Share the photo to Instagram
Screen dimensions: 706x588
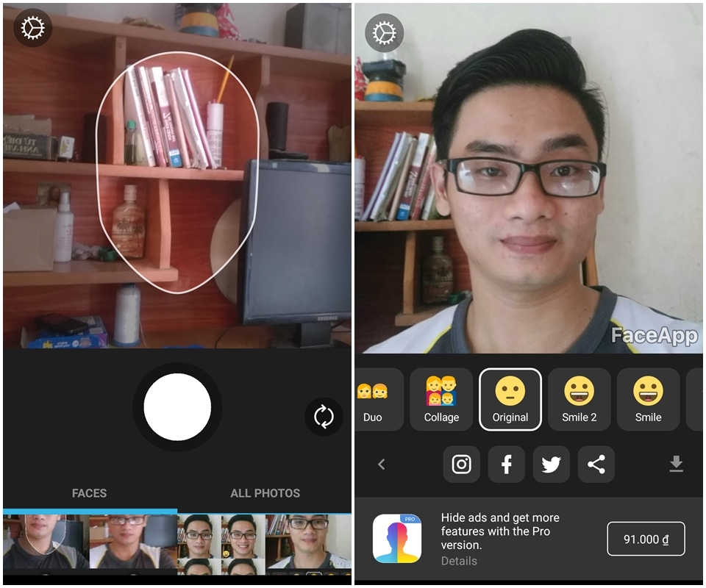(461, 464)
